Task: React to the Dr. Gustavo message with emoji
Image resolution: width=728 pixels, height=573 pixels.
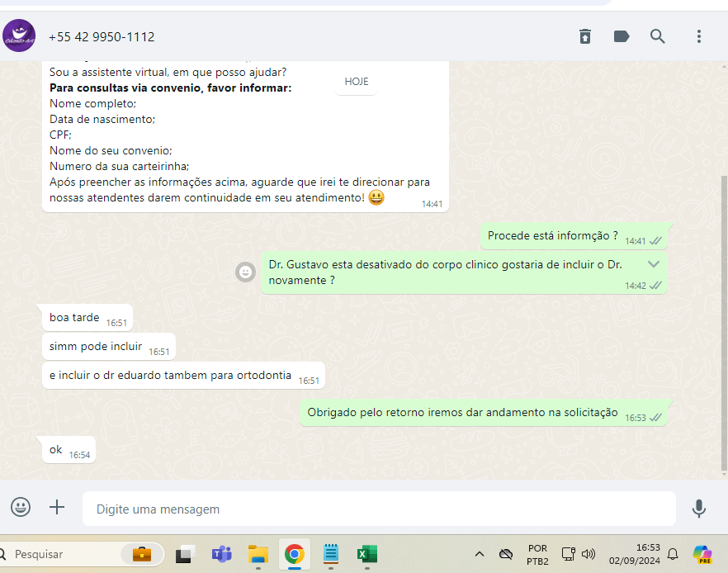Action: (x=245, y=272)
